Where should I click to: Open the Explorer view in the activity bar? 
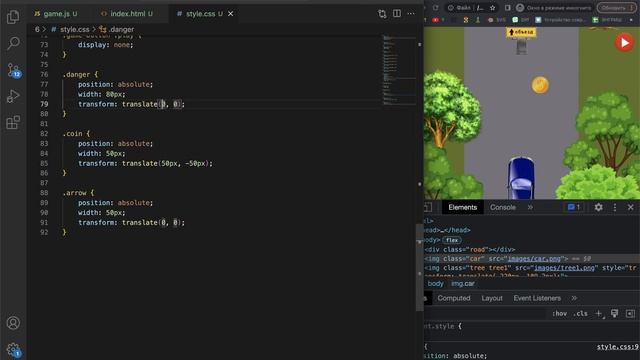pos(13,17)
